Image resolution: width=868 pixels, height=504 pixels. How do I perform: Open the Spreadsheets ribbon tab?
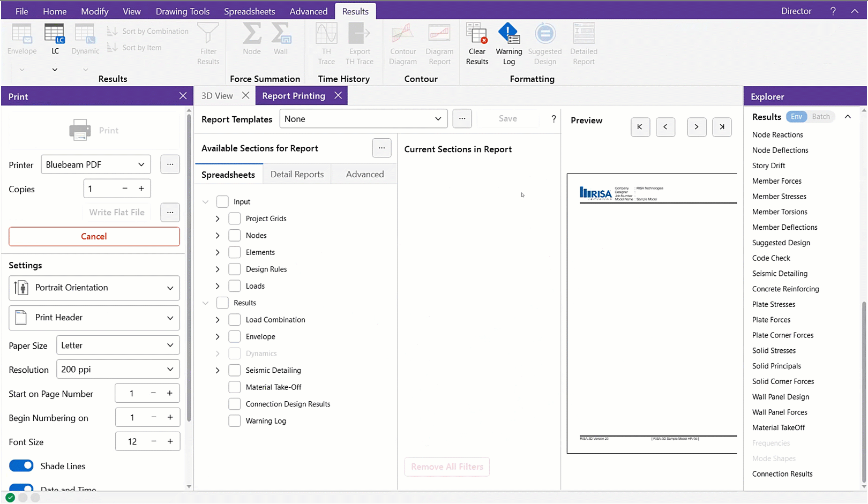pyautogui.click(x=249, y=11)
